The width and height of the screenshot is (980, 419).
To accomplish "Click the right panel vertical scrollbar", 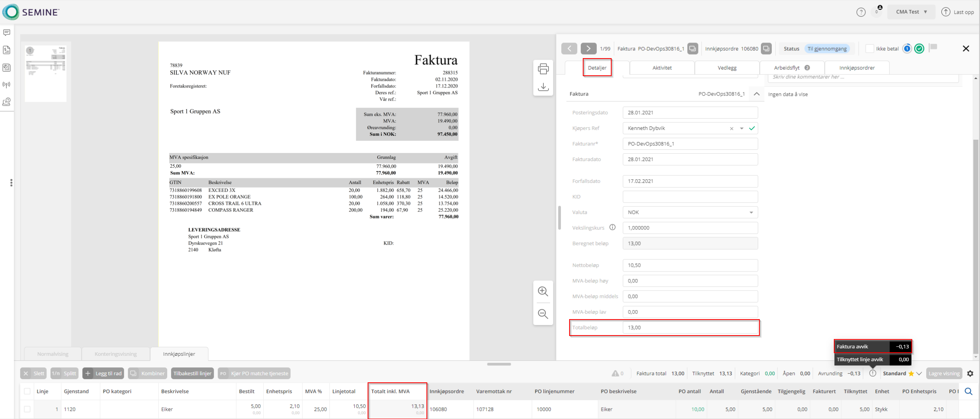I will tap(976, 234).
